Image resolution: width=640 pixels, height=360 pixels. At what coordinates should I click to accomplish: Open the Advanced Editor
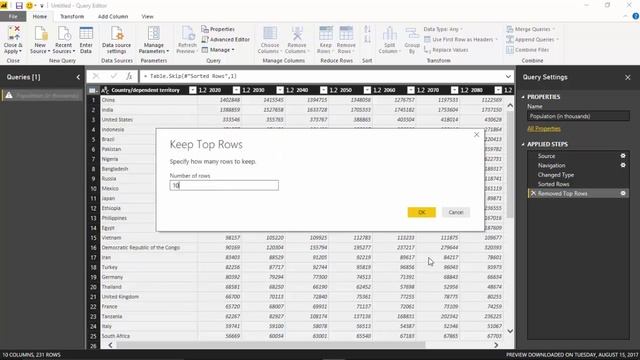click(x=225, y=40)
